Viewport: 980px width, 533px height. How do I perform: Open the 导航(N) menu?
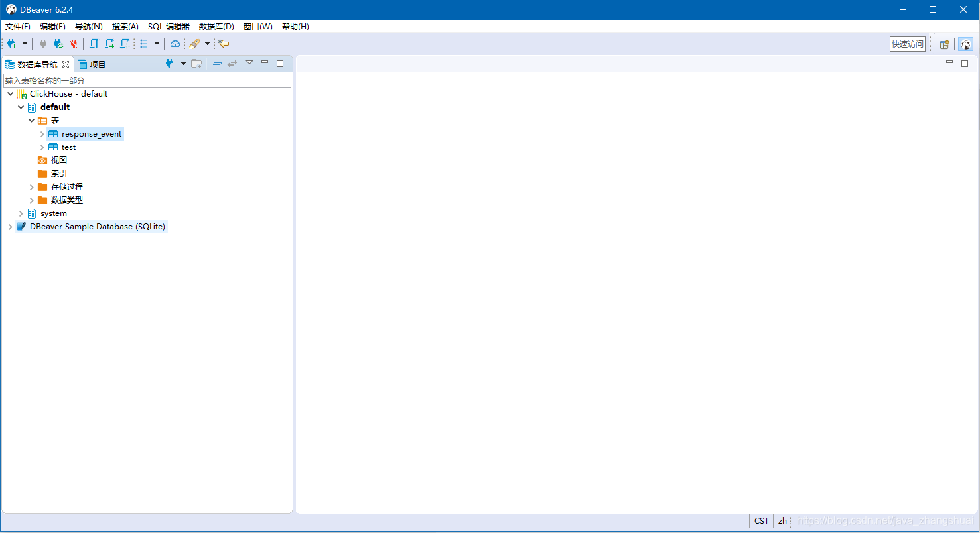pos(89,27)
